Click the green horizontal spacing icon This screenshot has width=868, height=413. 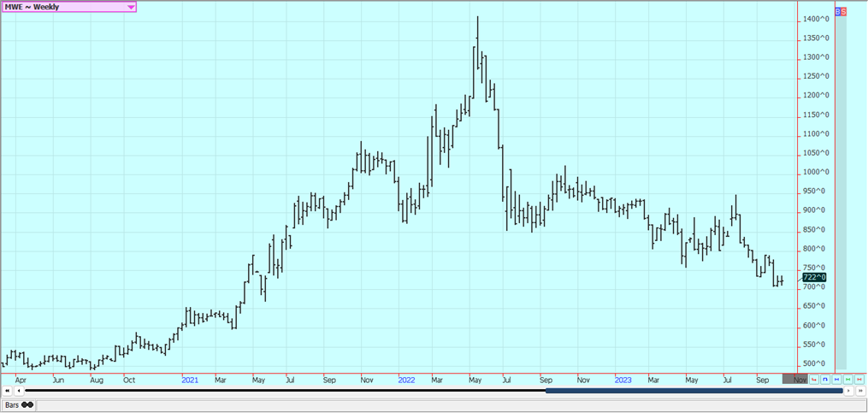848,380
